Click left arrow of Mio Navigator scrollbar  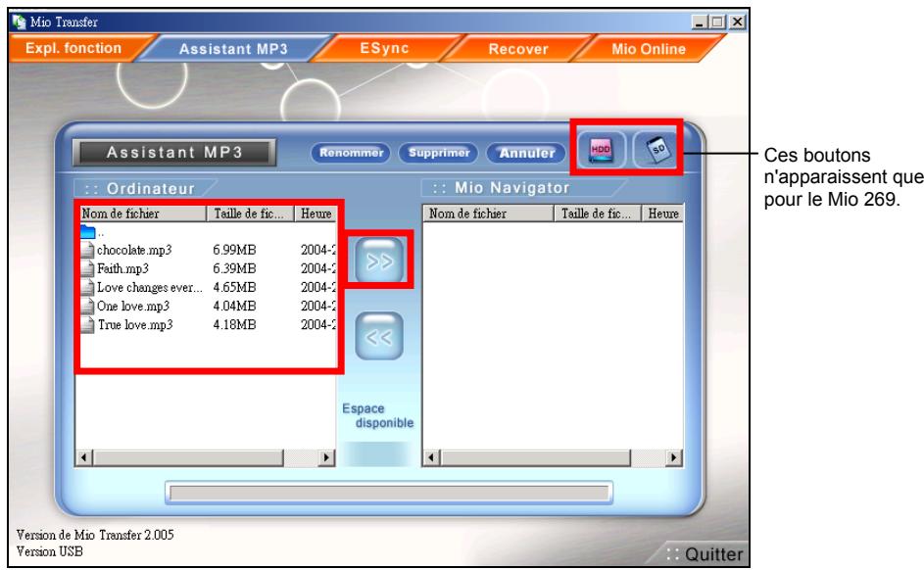click(432, 457)
